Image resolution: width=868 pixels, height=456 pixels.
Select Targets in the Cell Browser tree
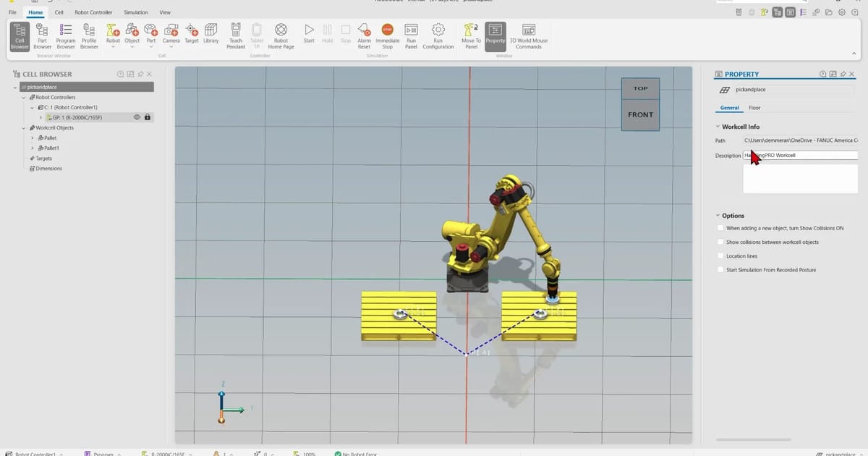(x=43, y=158)
